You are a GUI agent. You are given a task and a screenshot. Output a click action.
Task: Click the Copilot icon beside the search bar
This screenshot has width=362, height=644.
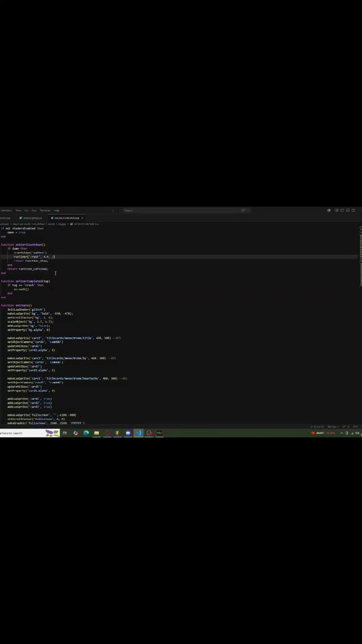pos(243,210)
